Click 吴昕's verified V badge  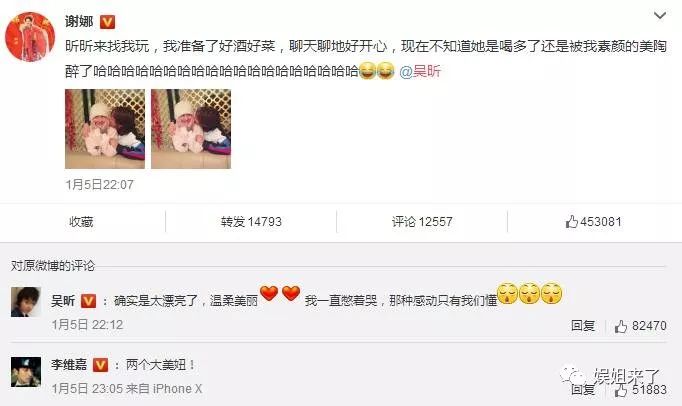click(88, 301)
